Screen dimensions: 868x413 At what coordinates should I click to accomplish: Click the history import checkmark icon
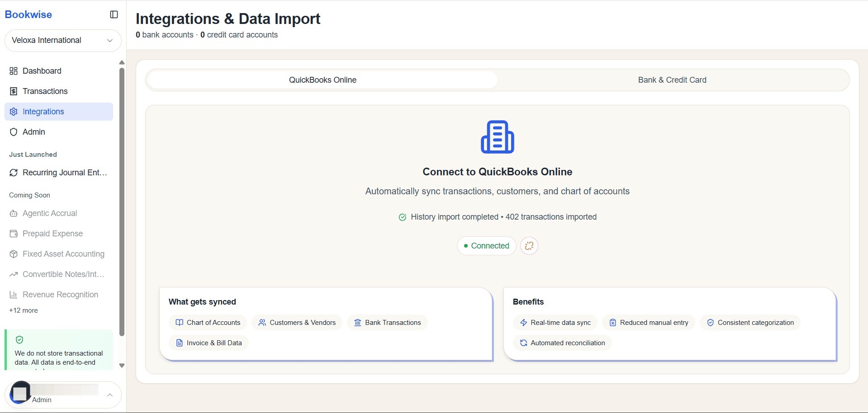click(402, 217)
